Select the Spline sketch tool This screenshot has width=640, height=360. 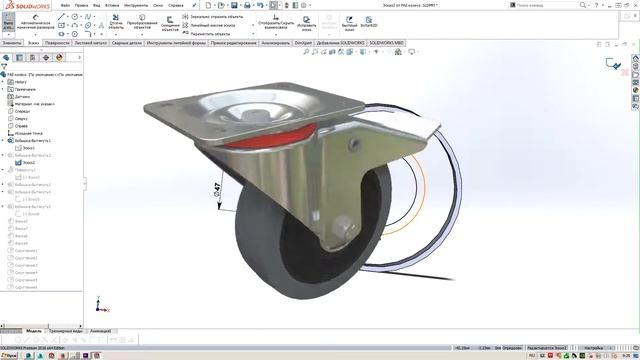tap(88, 17)
